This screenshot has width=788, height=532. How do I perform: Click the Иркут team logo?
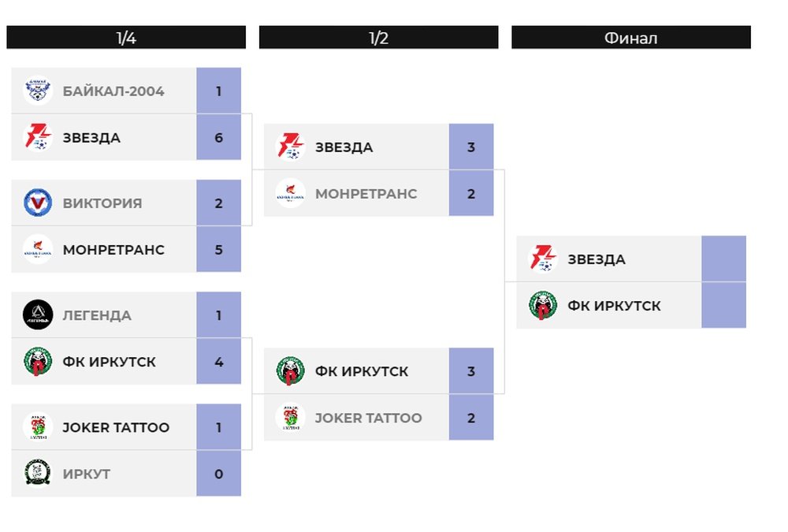[x=38, y=473]
